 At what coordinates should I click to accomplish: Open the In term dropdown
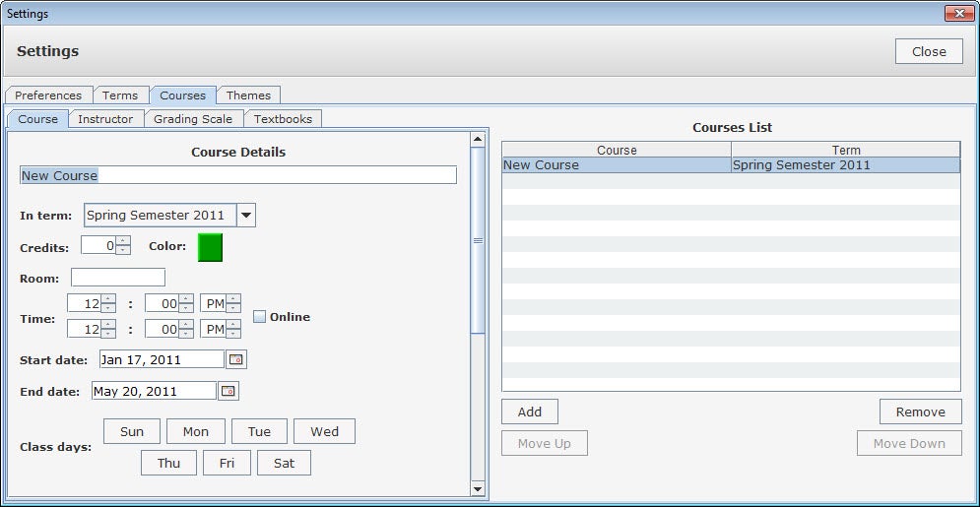coord(246,216)
